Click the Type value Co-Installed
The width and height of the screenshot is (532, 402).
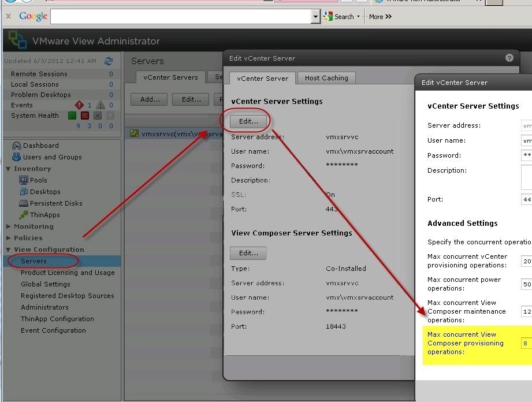[346, 269]
